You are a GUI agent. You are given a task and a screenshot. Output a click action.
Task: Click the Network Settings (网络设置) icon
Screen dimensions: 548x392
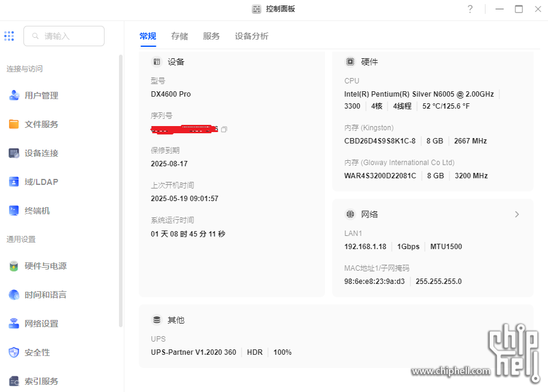(x=14, y=324)
